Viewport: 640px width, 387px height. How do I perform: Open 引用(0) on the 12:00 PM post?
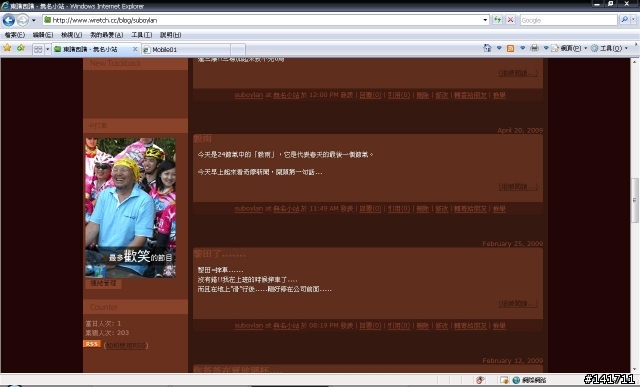point(399,95)
